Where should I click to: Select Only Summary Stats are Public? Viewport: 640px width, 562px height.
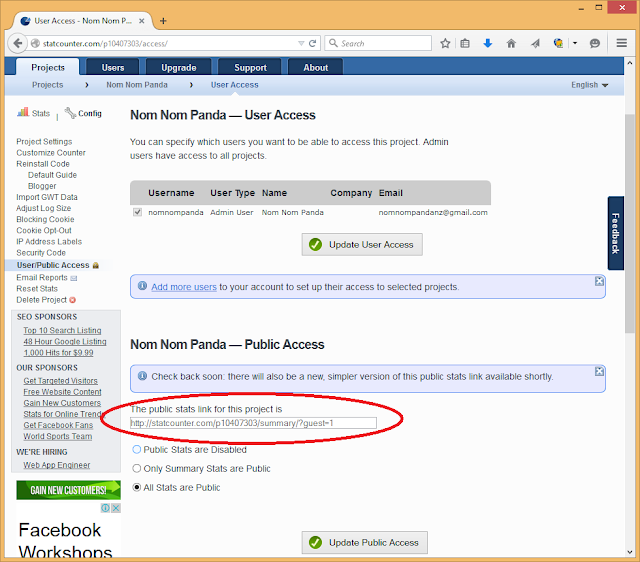pyautogui.click(x=137, y=468)
